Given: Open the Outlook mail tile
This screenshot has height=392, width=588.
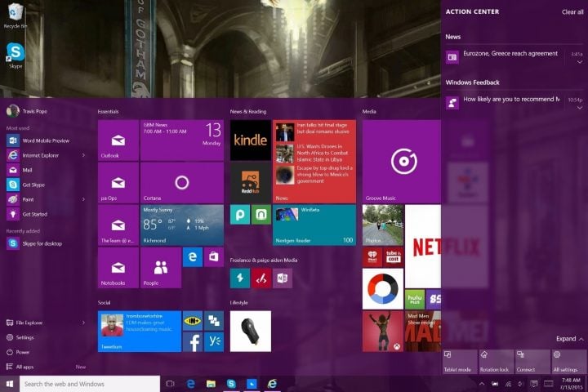Looking at the screenshot, I should [x=118, y=140].
